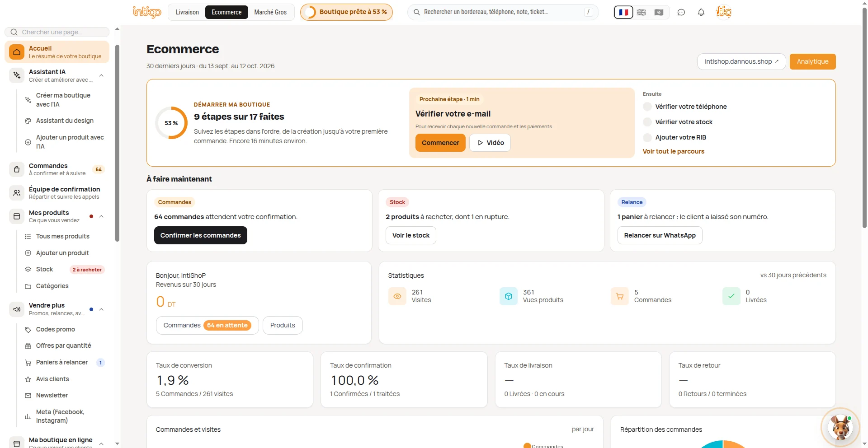Collapse the Vendre plus section chevron

click(101, 309)
